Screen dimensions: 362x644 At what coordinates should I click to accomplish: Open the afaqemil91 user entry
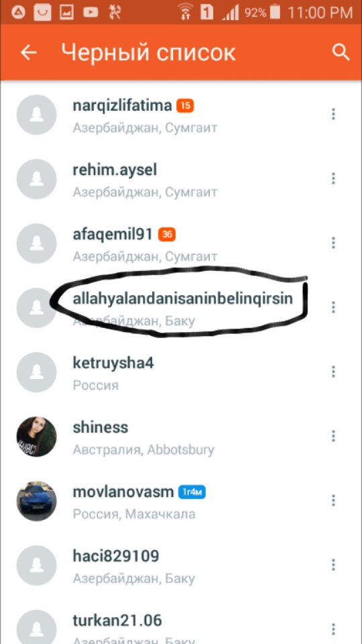pyautogui.click(x=180, y=243)
